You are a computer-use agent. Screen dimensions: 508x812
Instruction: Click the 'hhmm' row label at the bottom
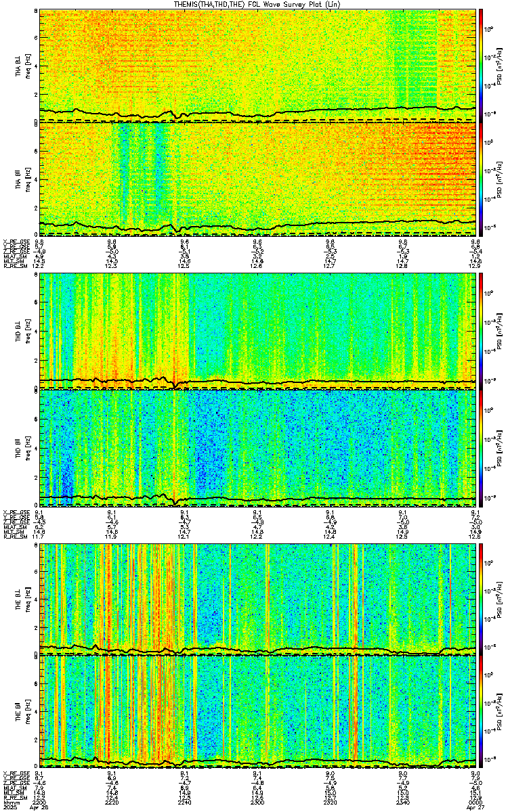(10, 801)
